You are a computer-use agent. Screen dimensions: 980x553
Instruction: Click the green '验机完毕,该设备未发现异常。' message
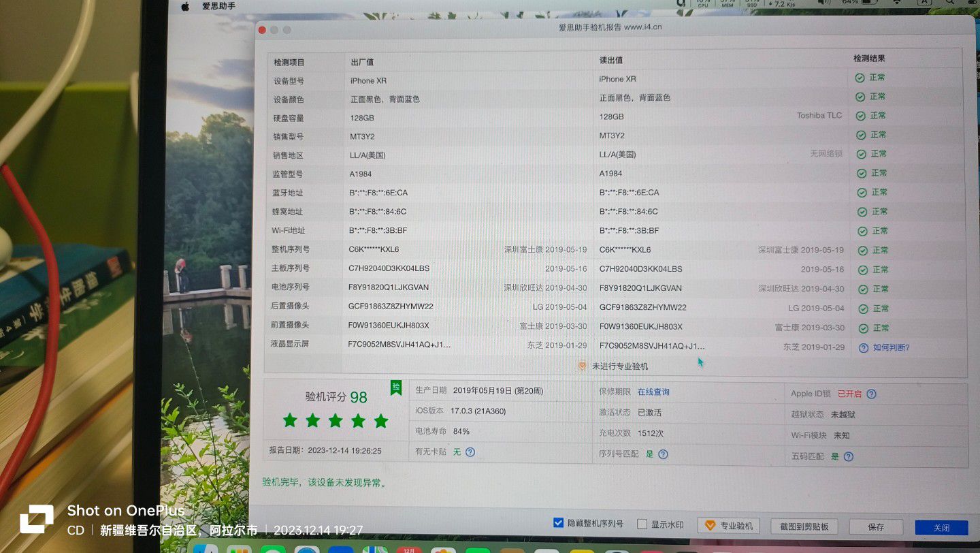325,483
